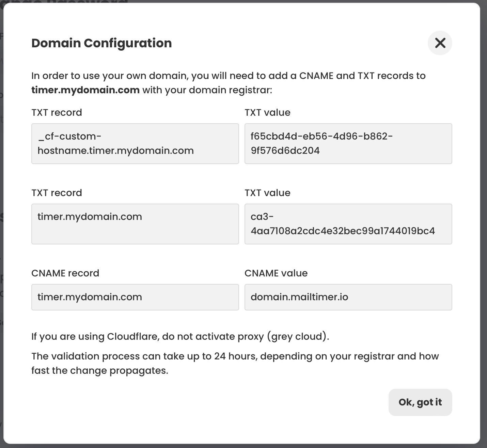Click the second TXT record label
487x448 pixels.
click(57, 193)
